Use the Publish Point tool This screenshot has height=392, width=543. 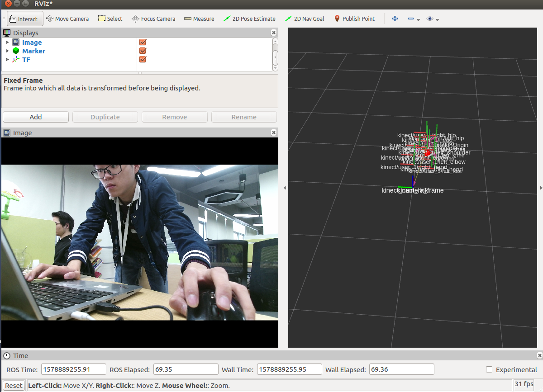[355, 19]
